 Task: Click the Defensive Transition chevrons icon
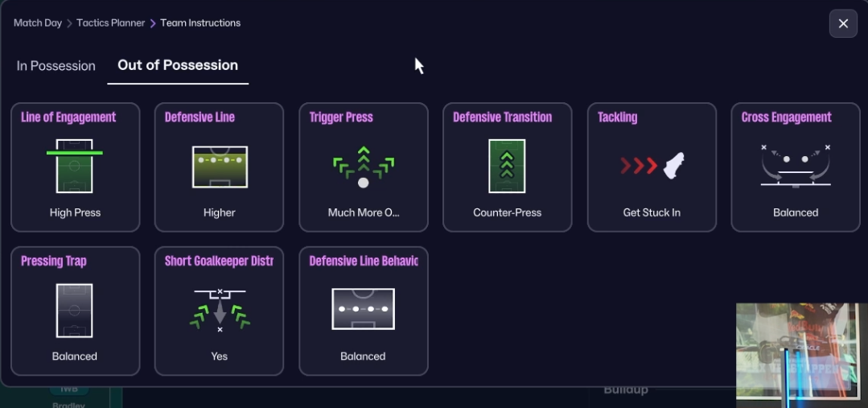[x=507, y=166]
